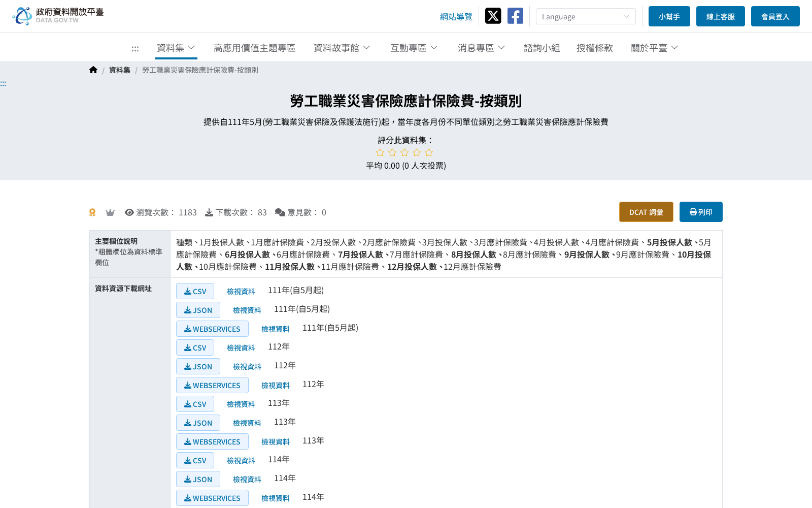Rate the dataset one star

coord(380,152)
